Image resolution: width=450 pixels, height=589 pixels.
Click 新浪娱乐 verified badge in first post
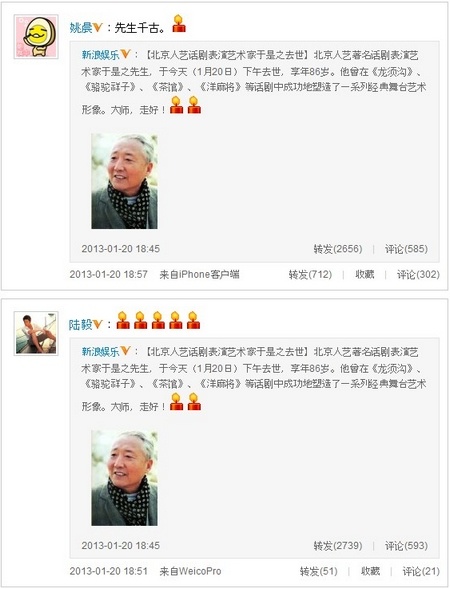[125, 54]
